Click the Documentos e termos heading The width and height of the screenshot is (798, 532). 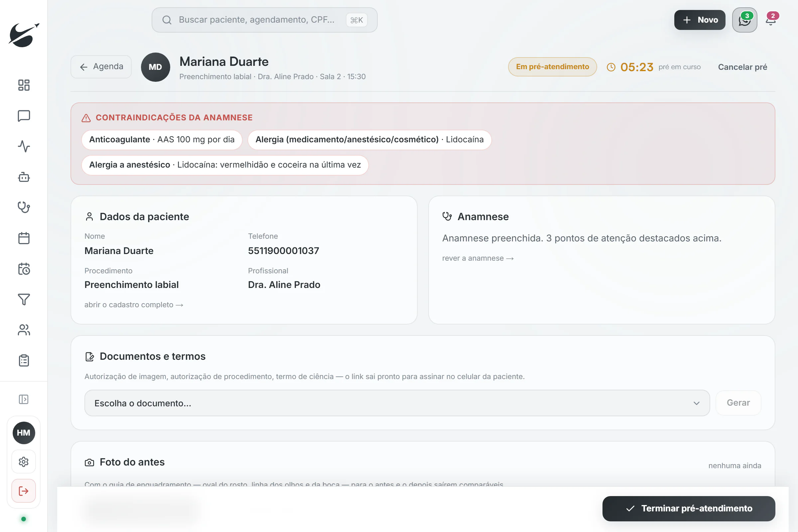152,356
